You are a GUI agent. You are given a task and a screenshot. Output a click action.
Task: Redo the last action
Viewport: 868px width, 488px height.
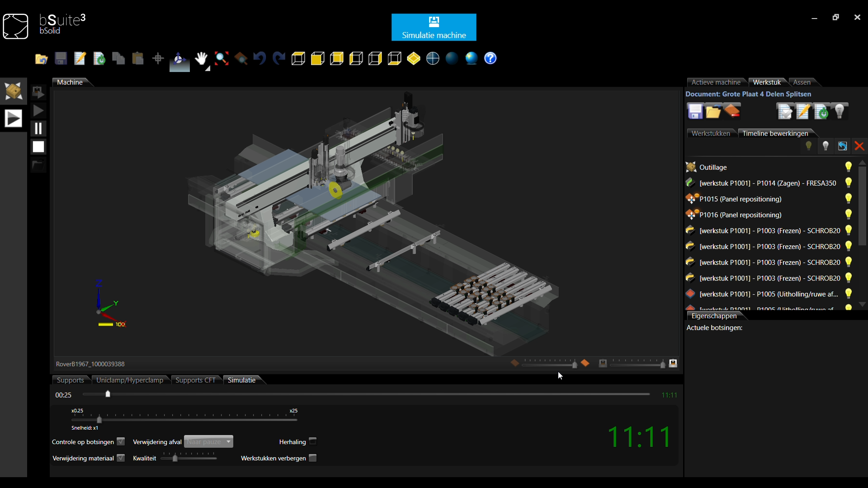278,58
